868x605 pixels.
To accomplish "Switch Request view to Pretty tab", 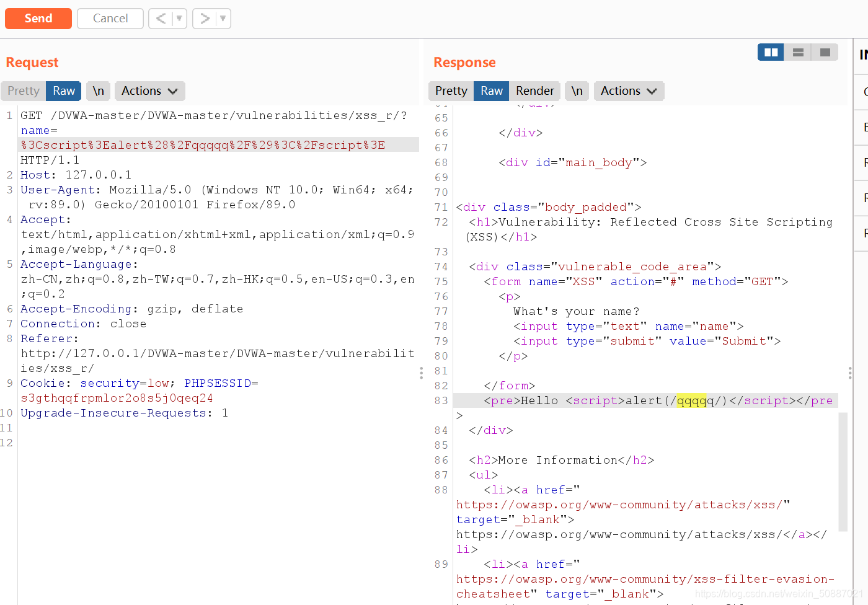I will tap(24, 91).
